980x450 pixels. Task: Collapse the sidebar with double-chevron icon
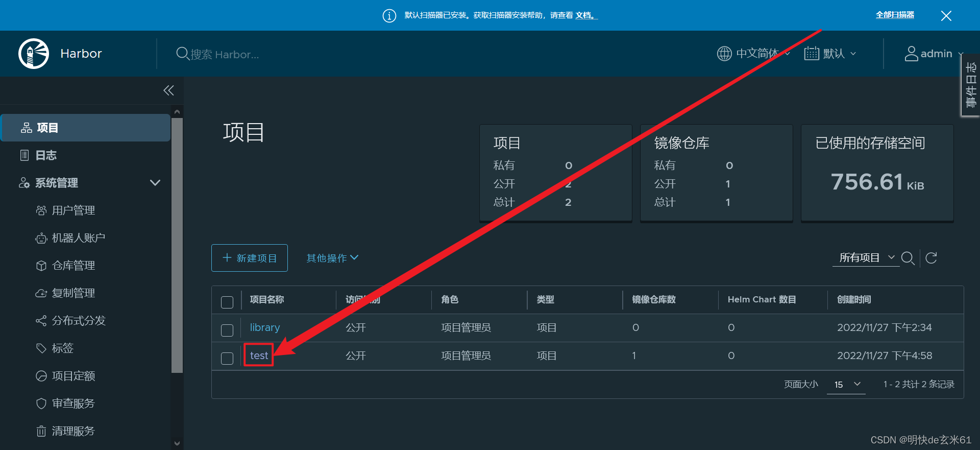point(168,90)
